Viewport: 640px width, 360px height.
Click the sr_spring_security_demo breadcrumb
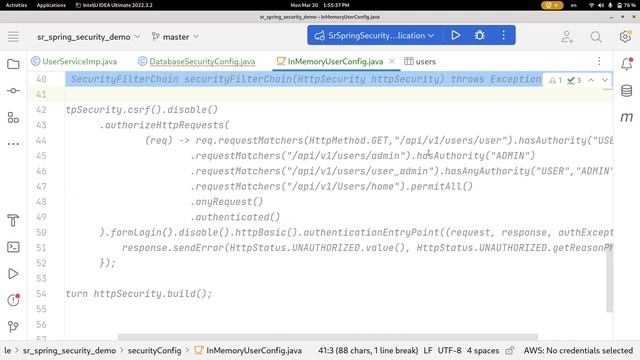69,351
